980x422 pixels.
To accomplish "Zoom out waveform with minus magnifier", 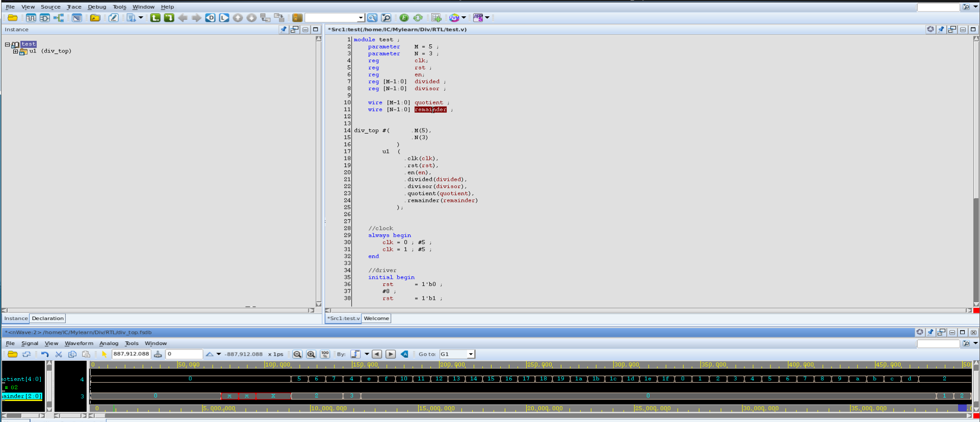I will (297, 354).
